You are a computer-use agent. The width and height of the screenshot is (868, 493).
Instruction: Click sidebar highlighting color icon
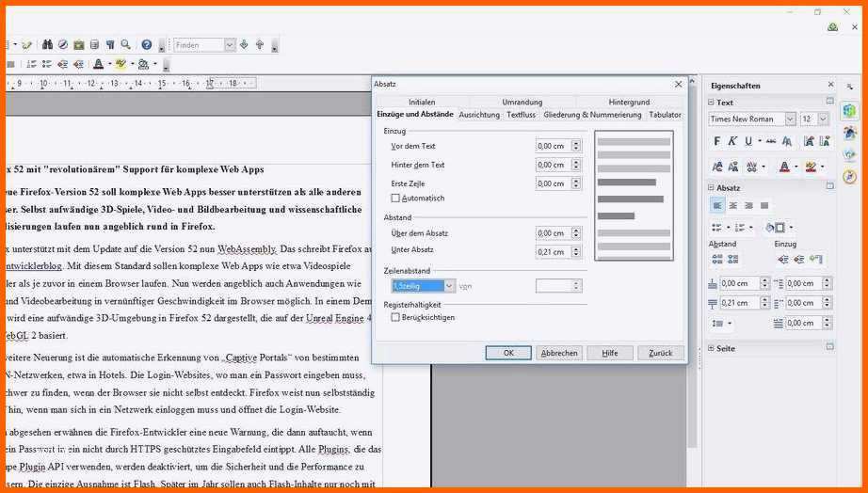click(811, 167)
